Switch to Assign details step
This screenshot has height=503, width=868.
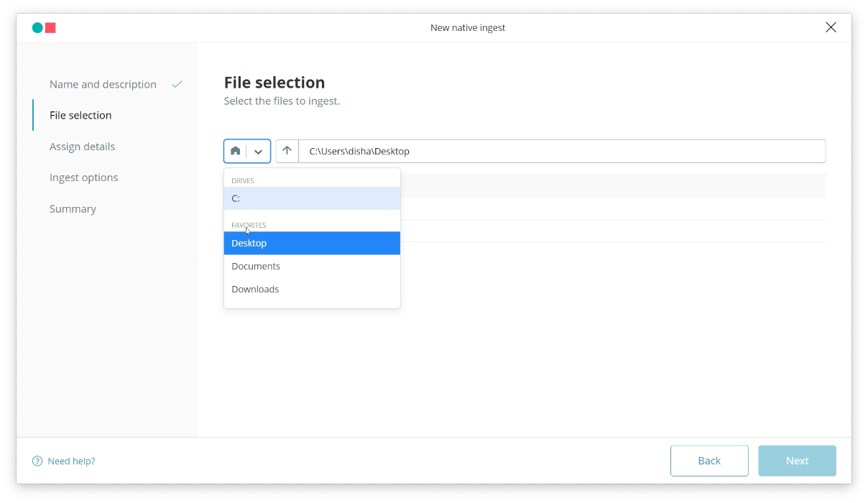click(x=82, y=147)
